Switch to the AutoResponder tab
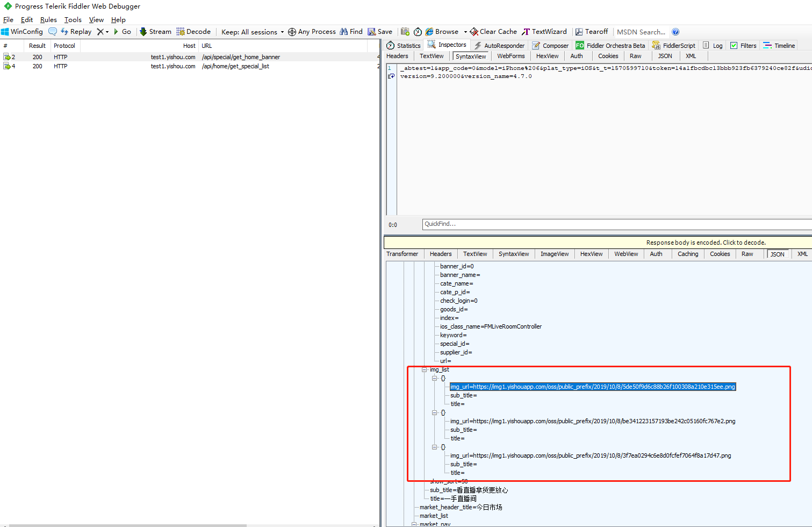This screenshot has width=812, height=527. (x=499, y=46)
